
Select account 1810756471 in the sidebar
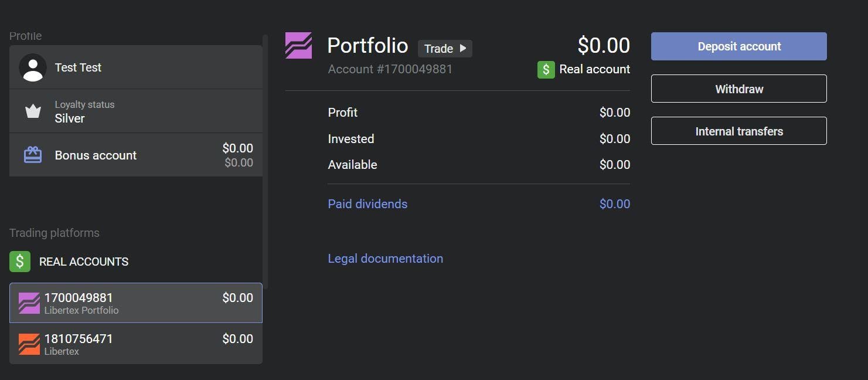pyautogui.click(x=136, y=344)
